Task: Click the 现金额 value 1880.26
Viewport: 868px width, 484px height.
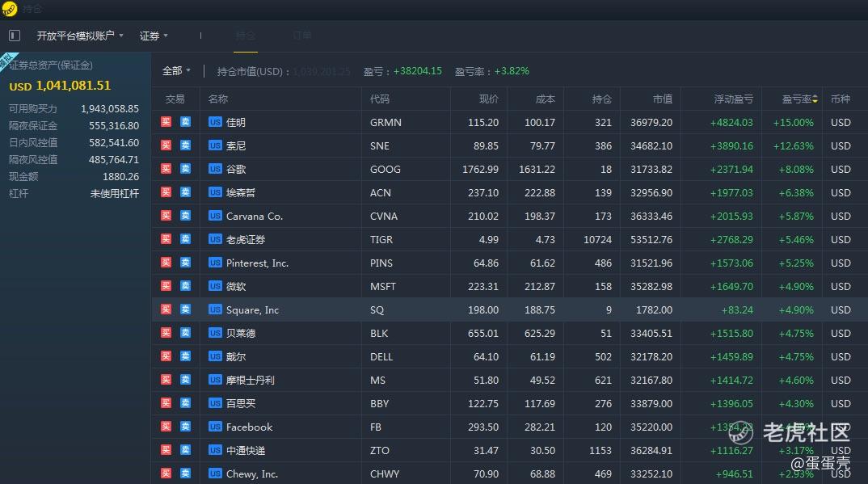Action: tap(120, 177)
